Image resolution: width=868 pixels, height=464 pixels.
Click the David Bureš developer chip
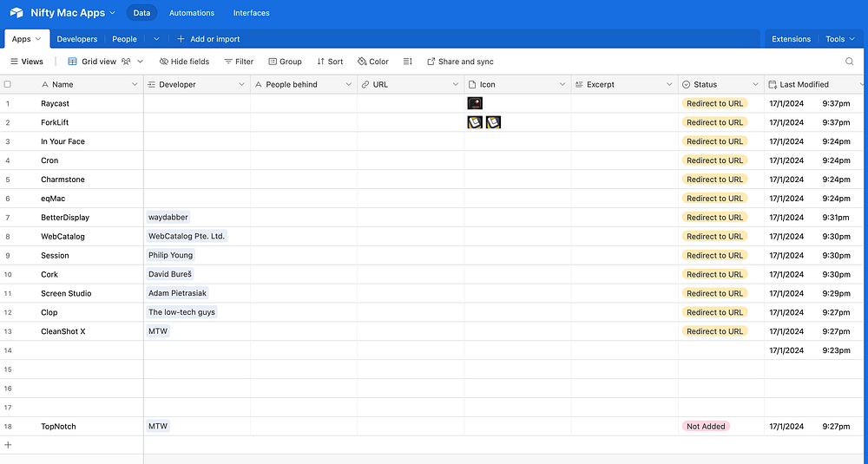click(170, 274)
